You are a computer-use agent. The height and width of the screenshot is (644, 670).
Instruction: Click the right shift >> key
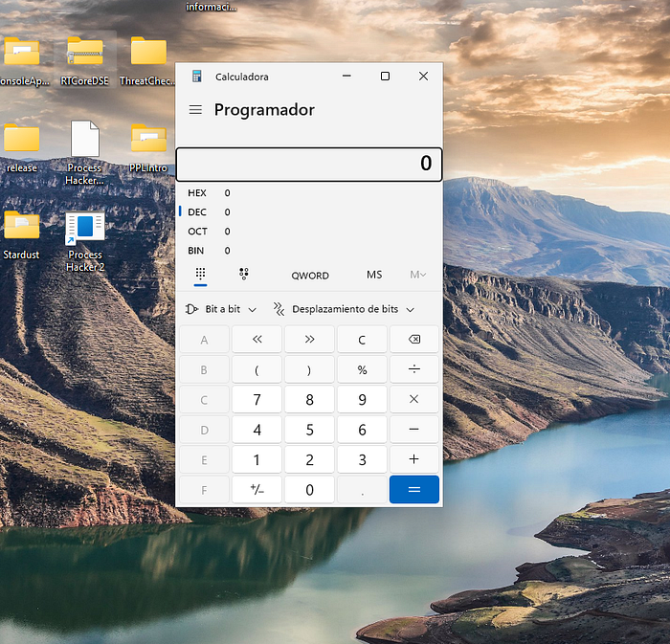pos(309,339)
